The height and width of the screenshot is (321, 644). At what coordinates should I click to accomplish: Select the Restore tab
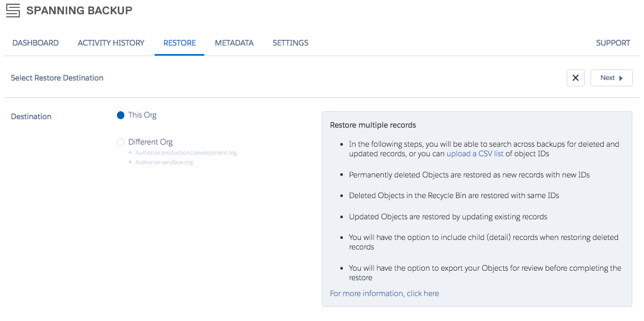pyautogui.click(x=179, y=43)
